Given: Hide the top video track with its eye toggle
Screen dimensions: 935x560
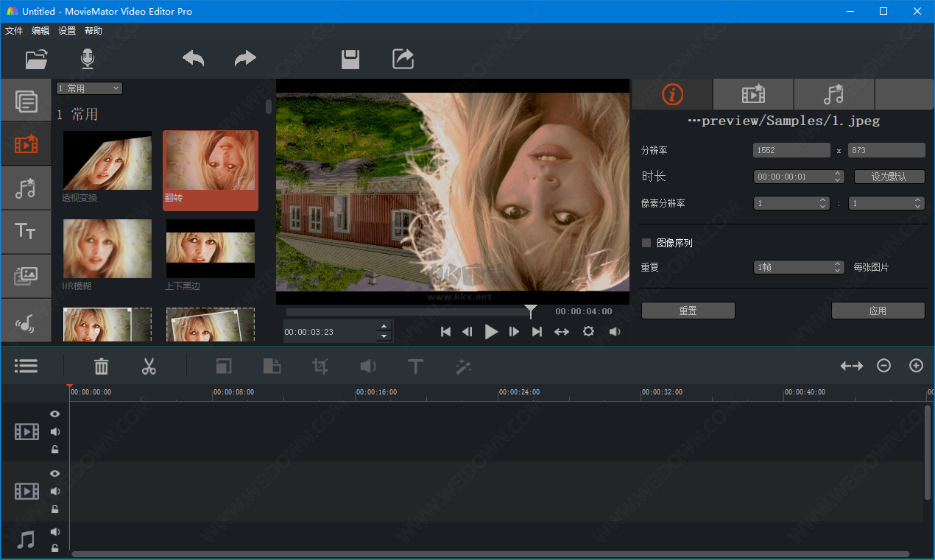Looking at the screenshot, I should coord(54,414).
